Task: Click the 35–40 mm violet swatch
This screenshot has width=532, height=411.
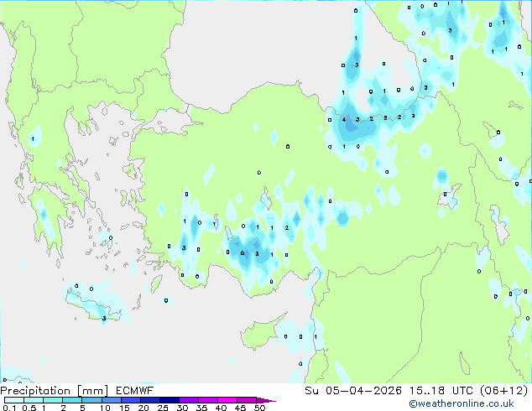Action: click(207, 400)
